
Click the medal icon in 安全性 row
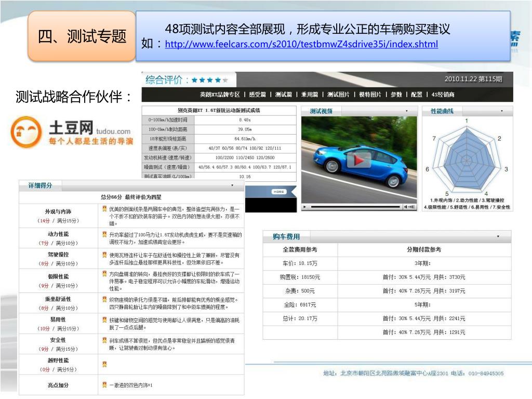pyautogui.click(x=104, y=340)
